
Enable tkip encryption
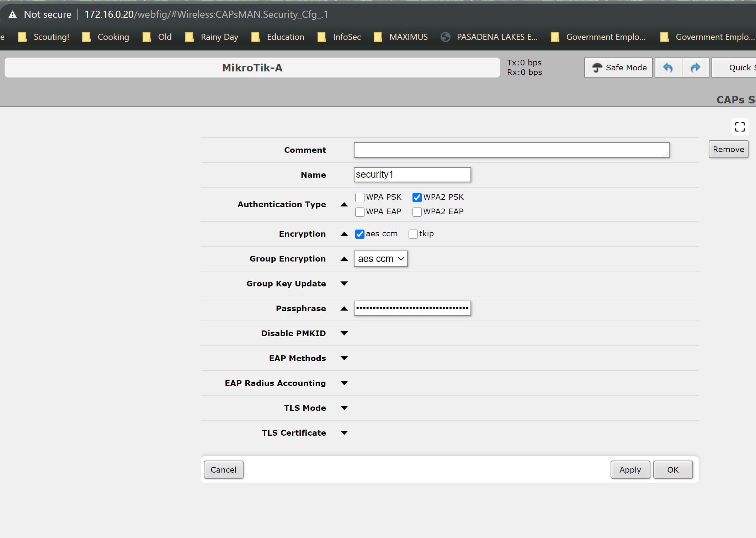pyautogui.click(x=413, y=234)
